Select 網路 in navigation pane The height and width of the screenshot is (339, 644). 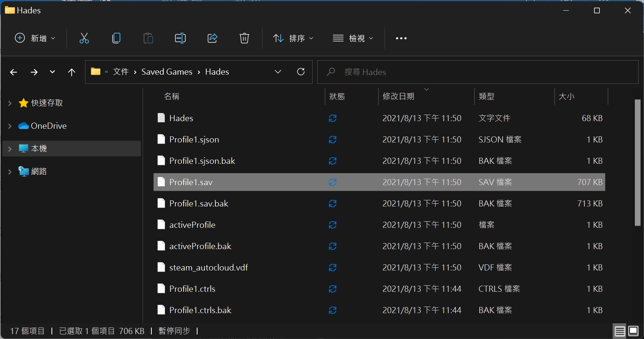tap(39, 171)
